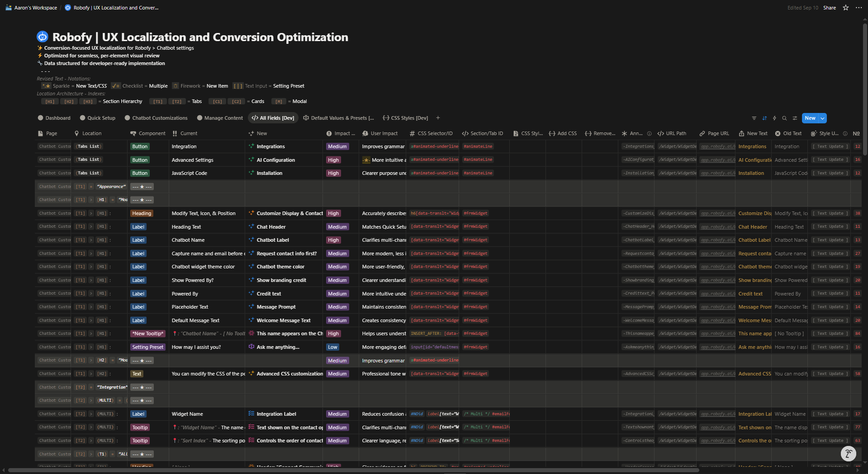Open High impact select in Advanced Settings row
Screen dimensions: 868x474
tap(333, 160)
